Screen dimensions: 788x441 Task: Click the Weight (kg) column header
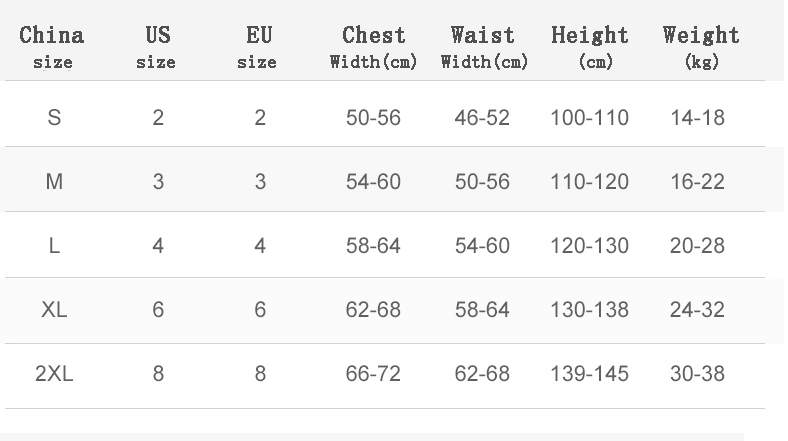(701, 47)
